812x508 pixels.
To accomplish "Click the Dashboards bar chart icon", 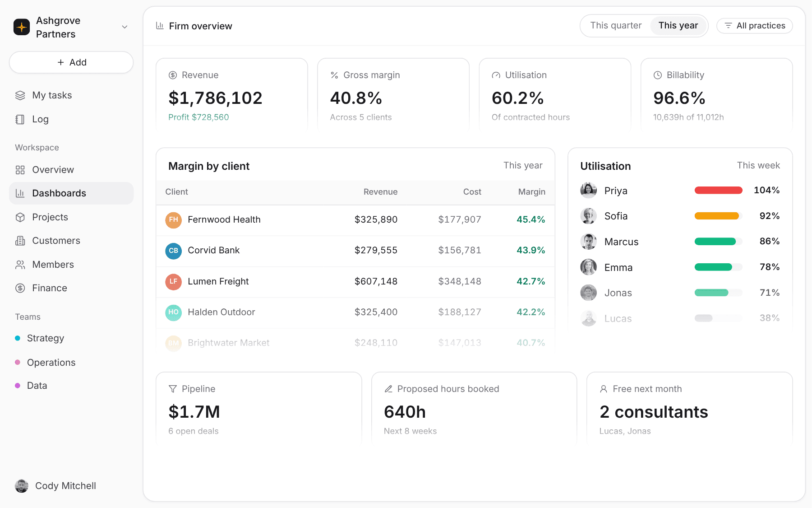I will (20, 193).
